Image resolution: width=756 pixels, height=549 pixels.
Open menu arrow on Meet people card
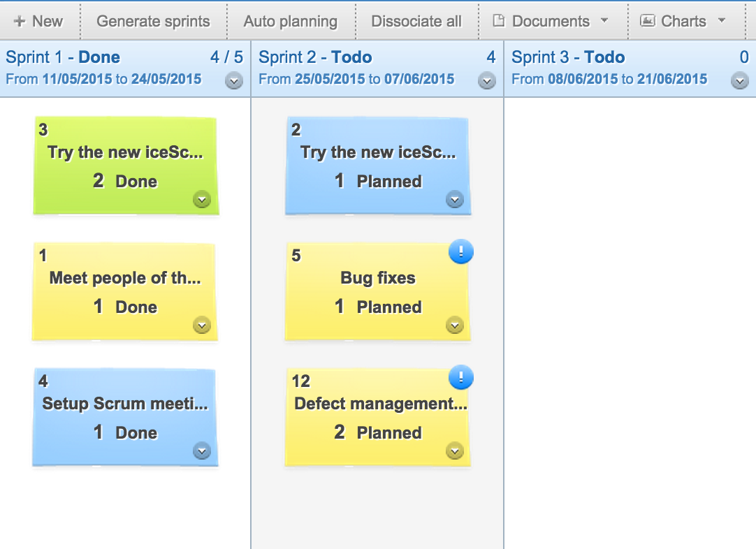[x=202, y=325]
